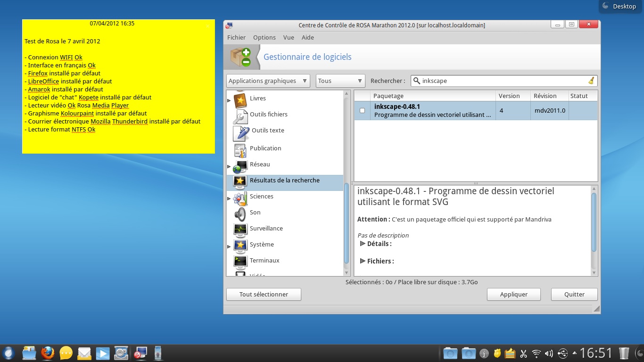Open the Vue menu
Viewport: 644px width, 362px height.
pyautogui.click(x=289, y=38)
